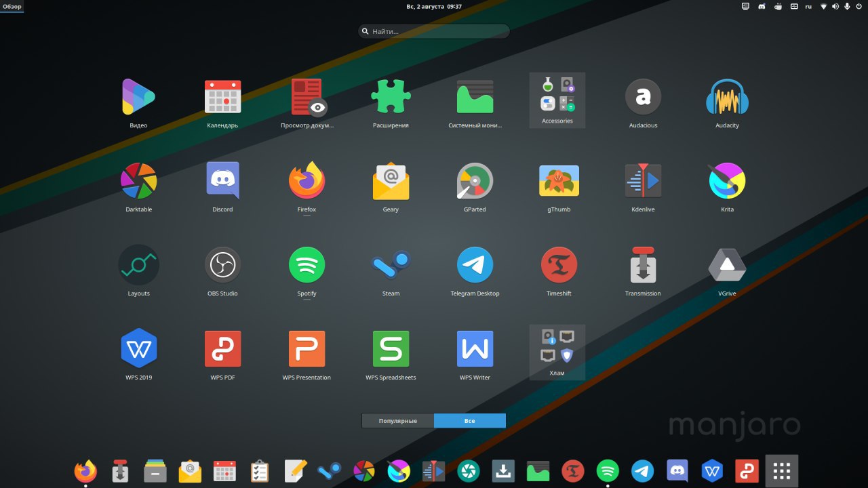
Task: Launch Системный монитор from the grid
Action: pos(475,97)
